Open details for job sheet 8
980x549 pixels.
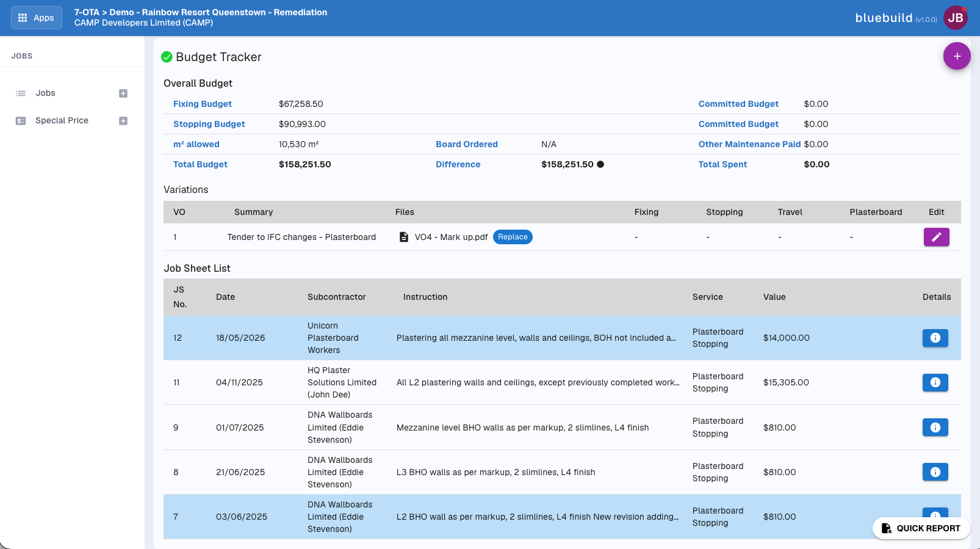coord(935,472)
